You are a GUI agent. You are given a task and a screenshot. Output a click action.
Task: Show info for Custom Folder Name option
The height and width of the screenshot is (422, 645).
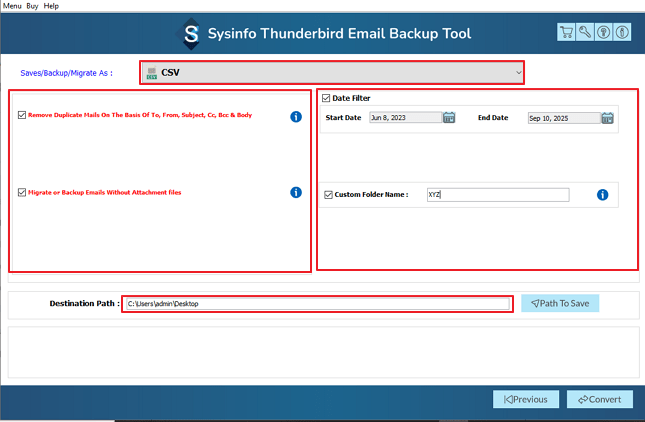pyautogui.click(x=602, y=195)
